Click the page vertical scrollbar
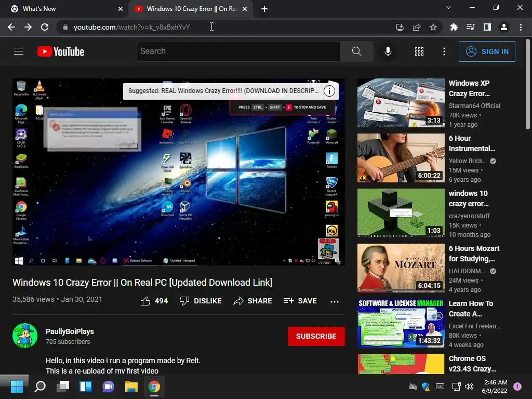This screenshot has height=399, width=532. pyautogui.click(x=528, y=84)
